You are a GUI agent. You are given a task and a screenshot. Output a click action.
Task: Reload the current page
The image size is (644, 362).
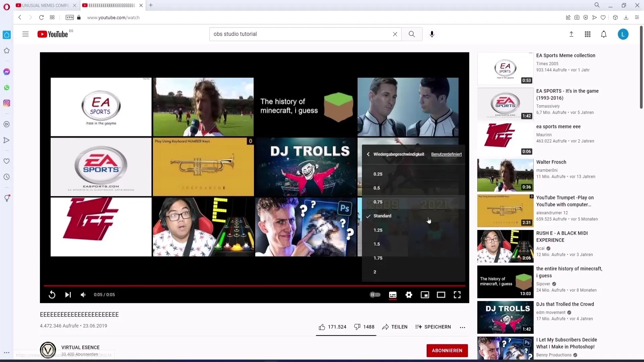point(41,17)
